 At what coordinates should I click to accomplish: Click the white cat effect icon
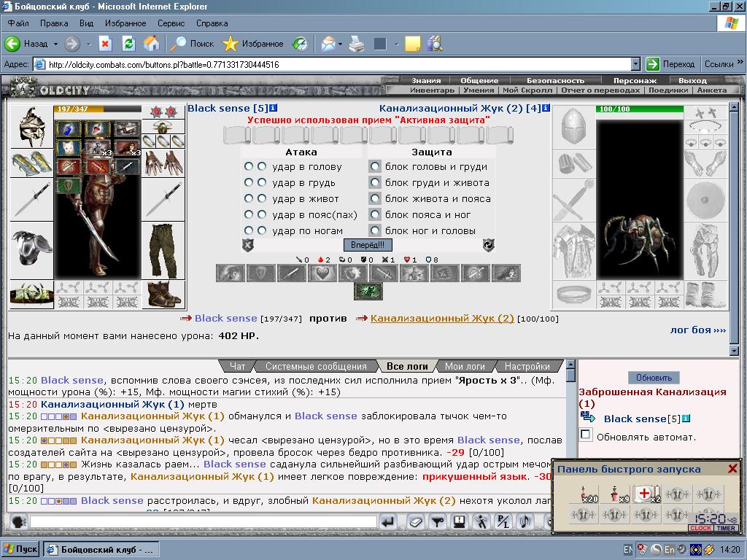pos(69,147)
